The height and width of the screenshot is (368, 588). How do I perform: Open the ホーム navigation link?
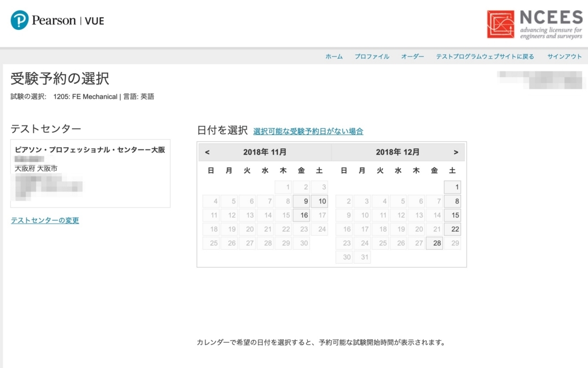pyautogui.click(x=334, y=56)
